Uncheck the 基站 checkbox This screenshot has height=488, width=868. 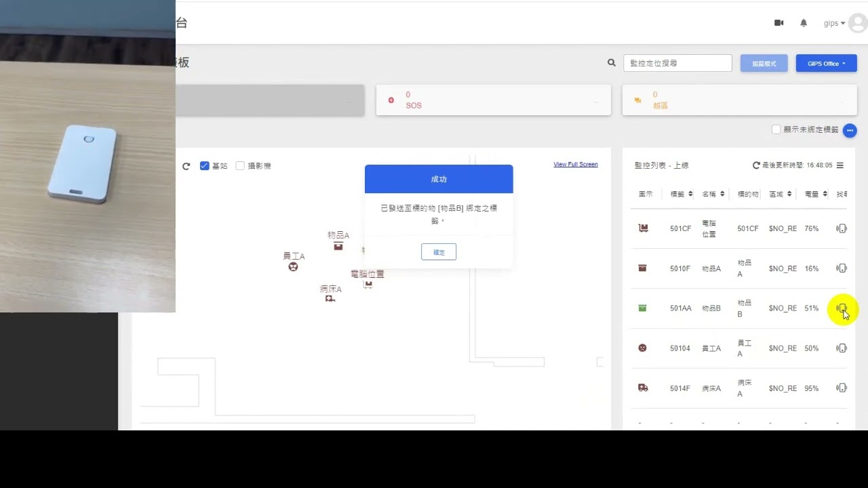tap(205, 165)
